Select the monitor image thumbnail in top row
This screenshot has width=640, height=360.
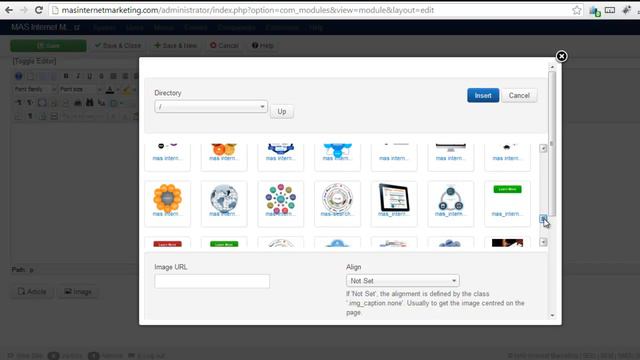coord(451,157)
